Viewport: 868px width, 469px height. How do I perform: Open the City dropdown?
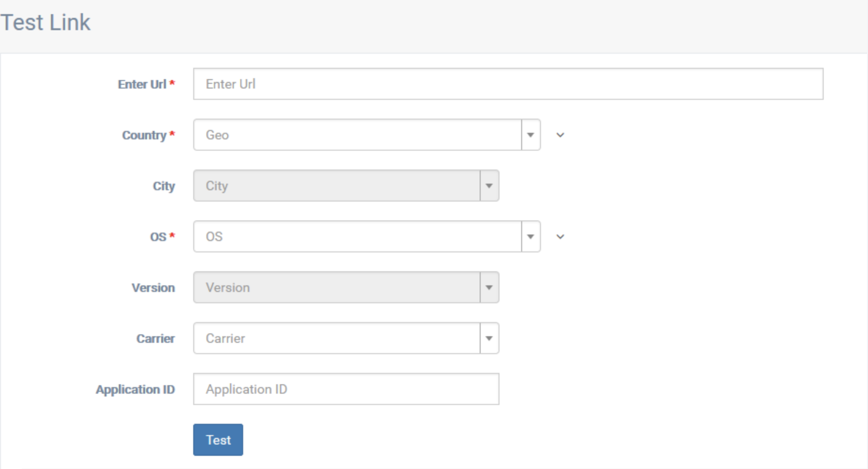click(x=339, y=186)
